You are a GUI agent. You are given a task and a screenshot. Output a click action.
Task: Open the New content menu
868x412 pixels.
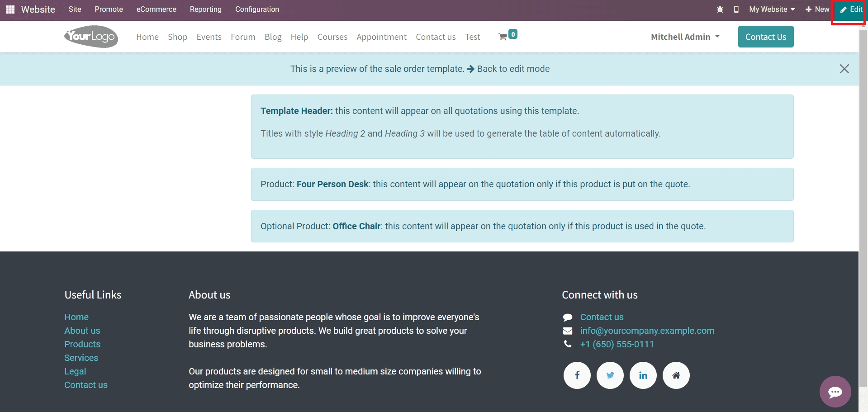pos(817,9)
